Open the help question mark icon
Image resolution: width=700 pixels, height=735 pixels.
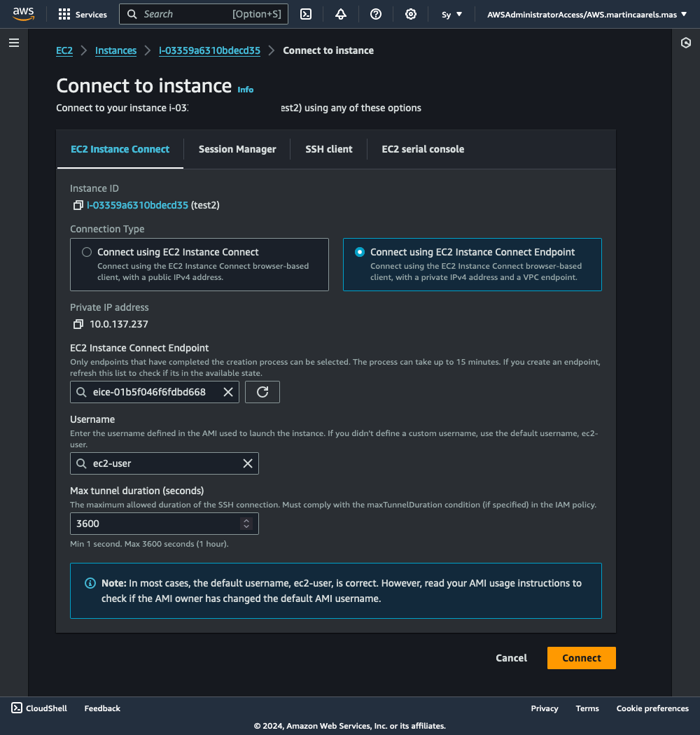tap(376, 14)
